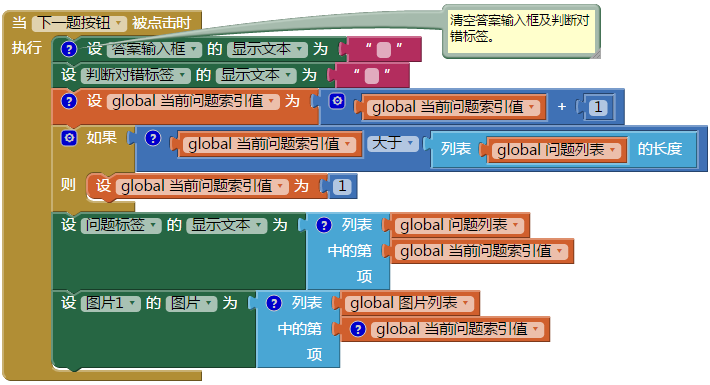Click the comment icon on the 大于 comparison block
Screen dimensions: 710x385
click(153, 138)
